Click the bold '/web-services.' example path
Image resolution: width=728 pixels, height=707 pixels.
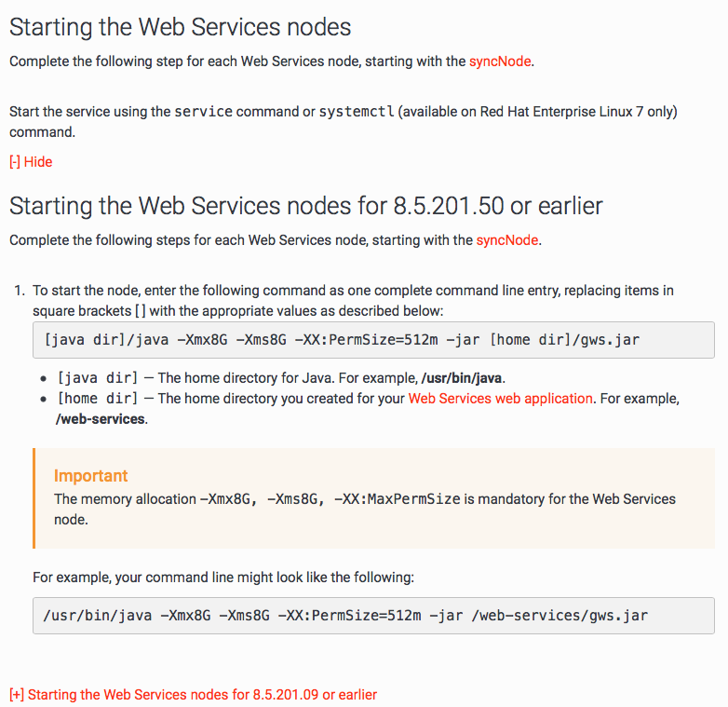(101, 419)
